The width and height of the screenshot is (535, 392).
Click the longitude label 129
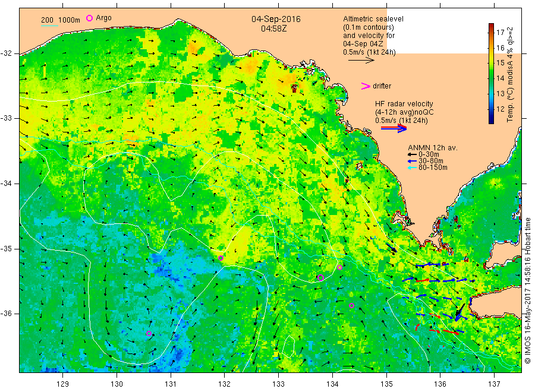[x=63, y=384]
